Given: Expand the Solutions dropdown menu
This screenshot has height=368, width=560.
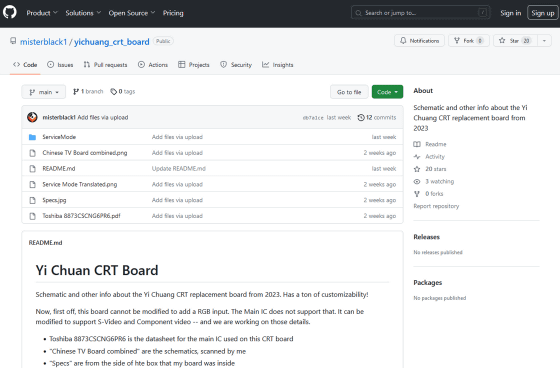Looking at the screenshot, I should tap(83, 13).
